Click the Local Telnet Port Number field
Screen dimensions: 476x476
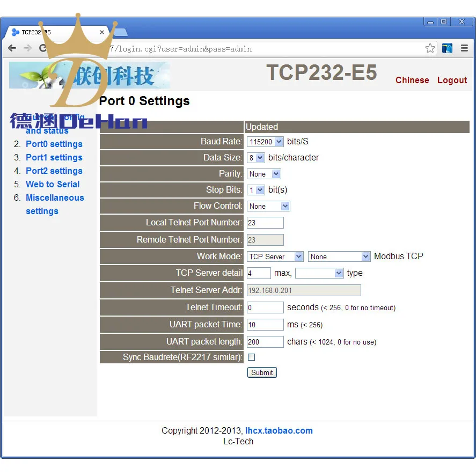click(265, 223)
